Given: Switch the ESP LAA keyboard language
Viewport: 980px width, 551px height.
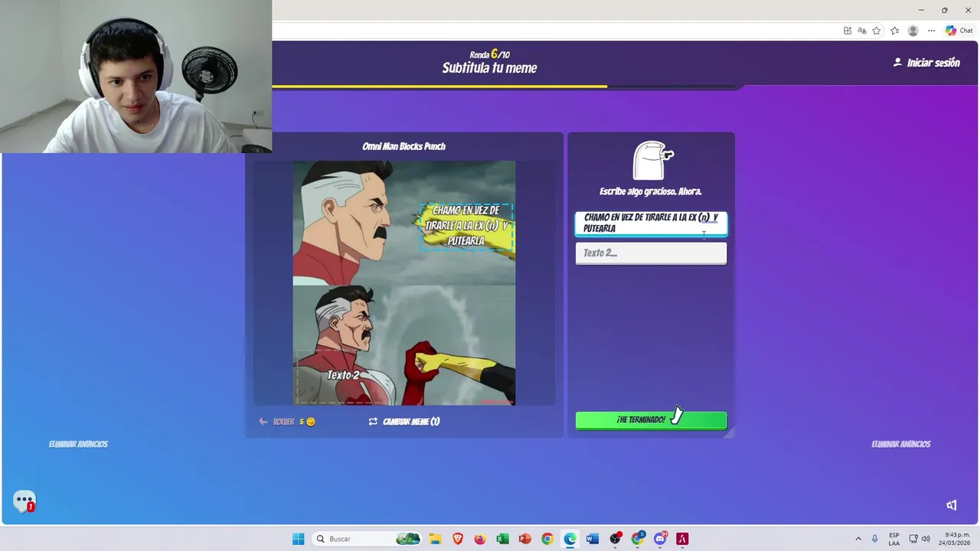Looking at the screenshot, I should [x=894, y=539].
